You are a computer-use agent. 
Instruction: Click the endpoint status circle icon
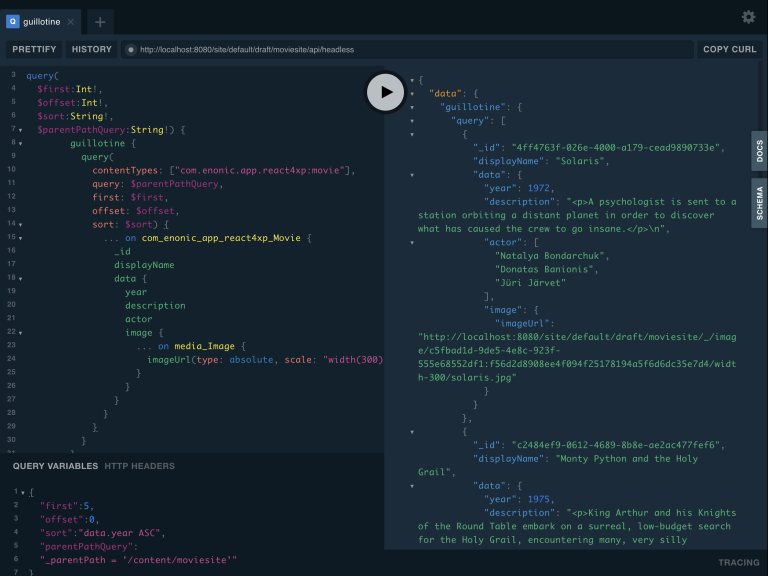click(x=131, y=49)
